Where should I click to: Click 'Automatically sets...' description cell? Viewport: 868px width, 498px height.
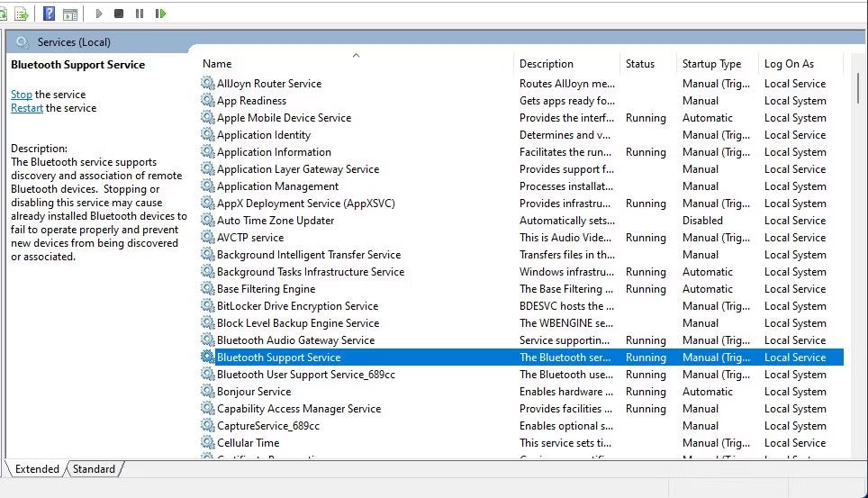click(567, 220)
